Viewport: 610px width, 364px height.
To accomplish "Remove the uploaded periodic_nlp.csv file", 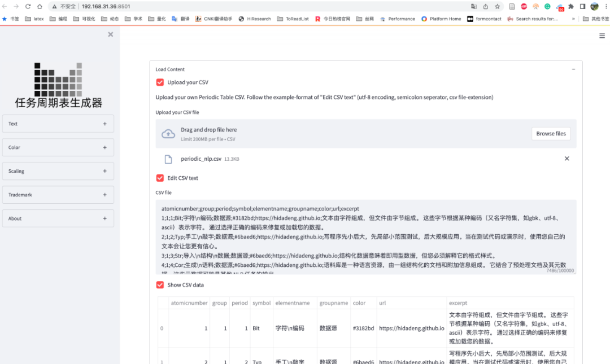I will [567, 158].
